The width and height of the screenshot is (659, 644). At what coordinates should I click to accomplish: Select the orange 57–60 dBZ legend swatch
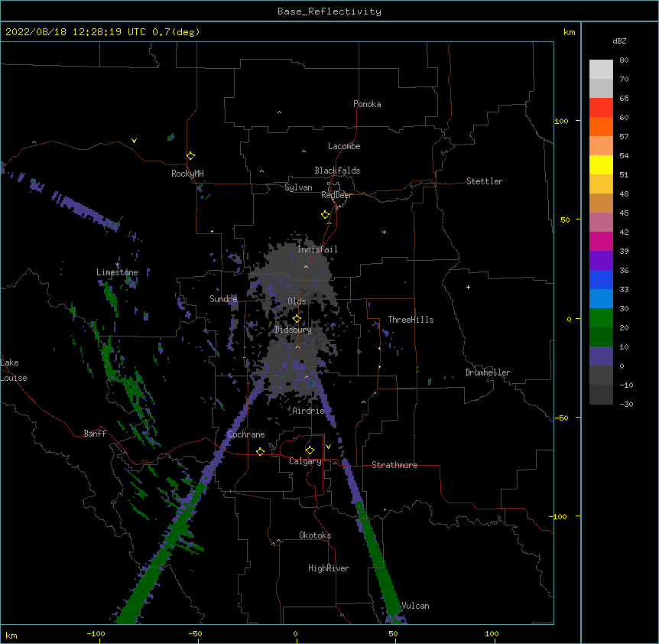point(601,126)
